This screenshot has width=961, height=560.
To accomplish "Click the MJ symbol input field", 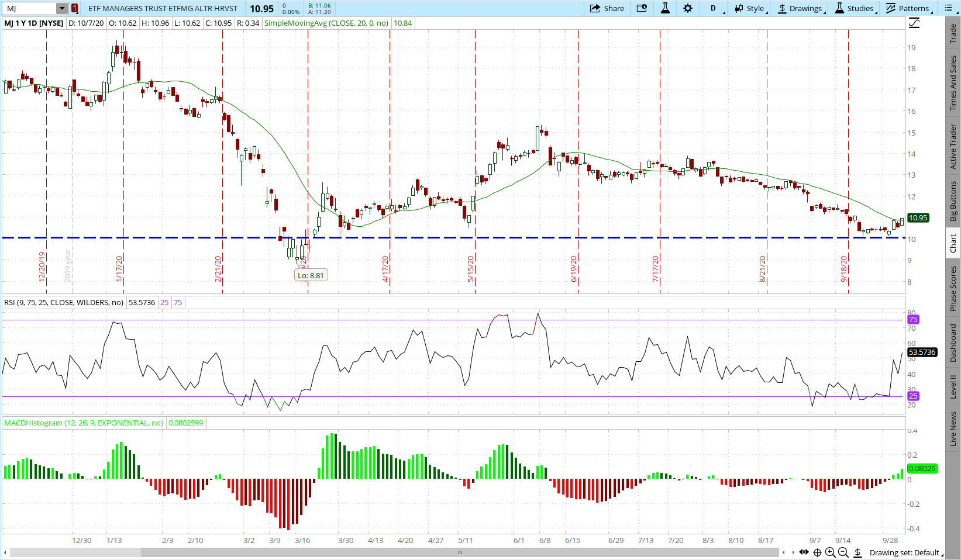I will tap(29, 8).
